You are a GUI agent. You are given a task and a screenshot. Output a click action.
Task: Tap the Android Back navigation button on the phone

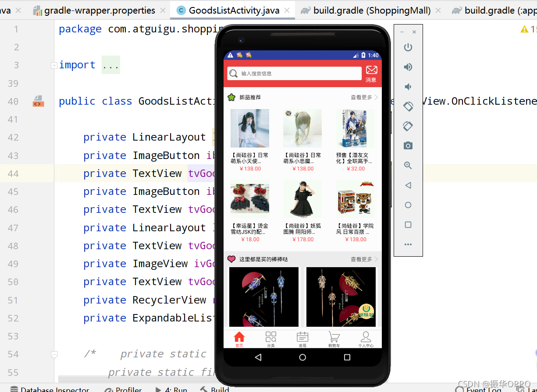[x=258, y=357]
